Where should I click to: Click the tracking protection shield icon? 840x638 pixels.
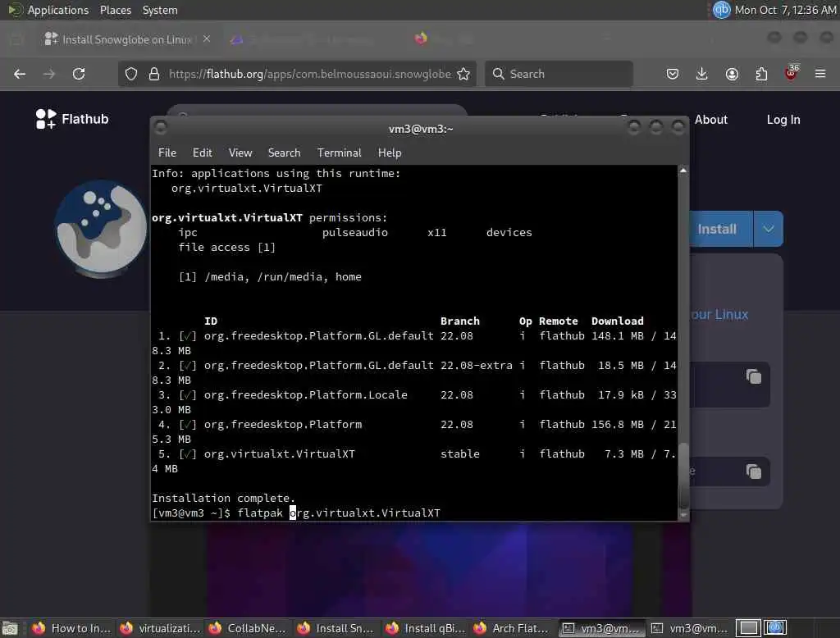tap(131, 74)
